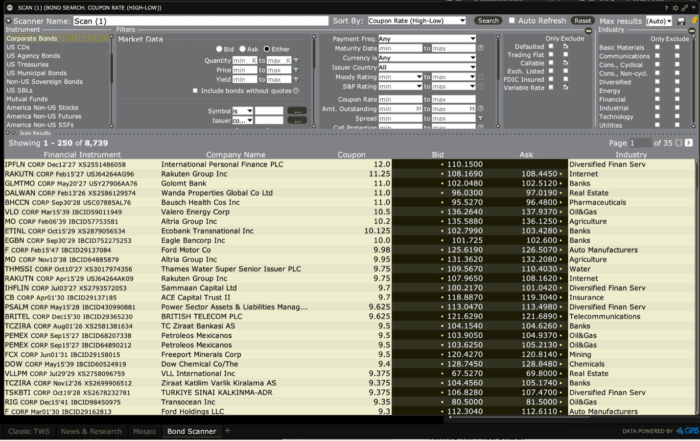Screen dimensions: 700x441
Task: Click the Valero Energy Corp row
Action: coord(350,212)
